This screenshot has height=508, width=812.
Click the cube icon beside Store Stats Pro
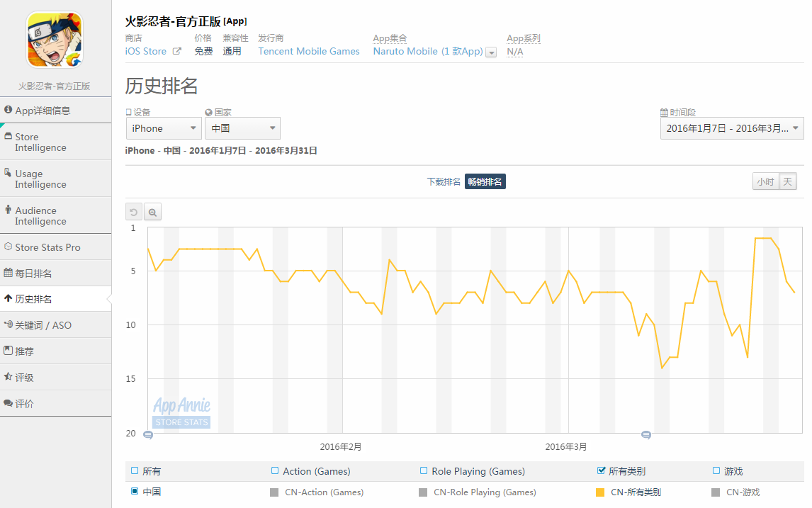click(x=9, y=247)
